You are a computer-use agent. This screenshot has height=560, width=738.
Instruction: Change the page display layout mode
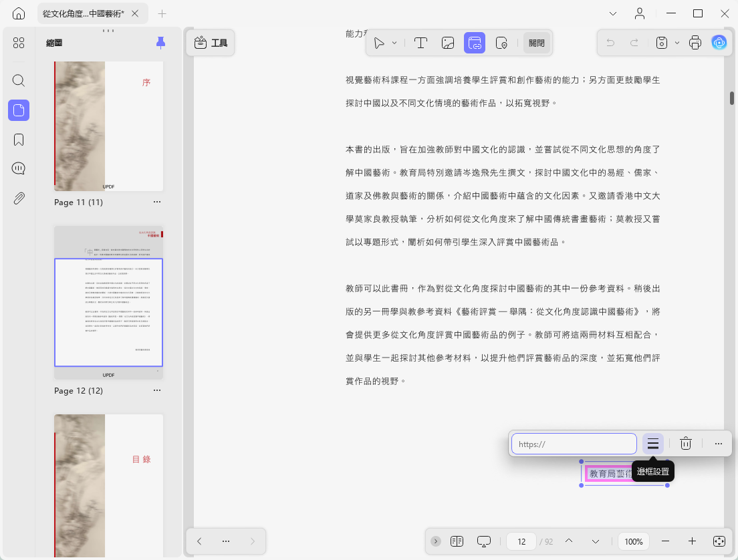[457, 541]
